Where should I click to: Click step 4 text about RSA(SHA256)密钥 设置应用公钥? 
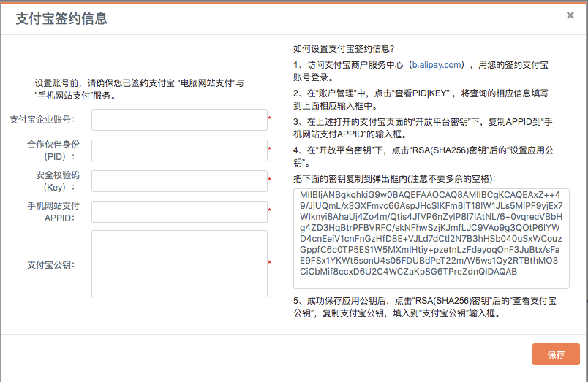[x=423, y=156]
